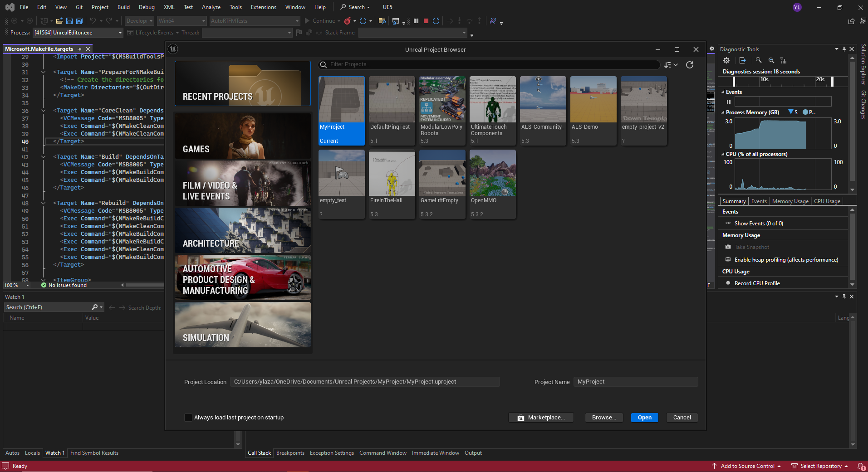
Task: Open the Win64 platform dropdown
Action: (181, 21)
